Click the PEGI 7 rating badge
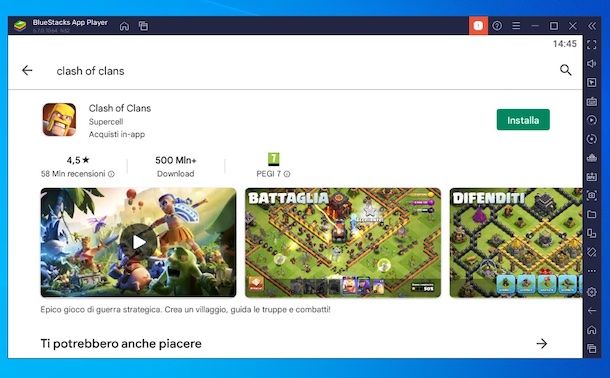Viewport: 610px width, 378px height. [273, 159]
